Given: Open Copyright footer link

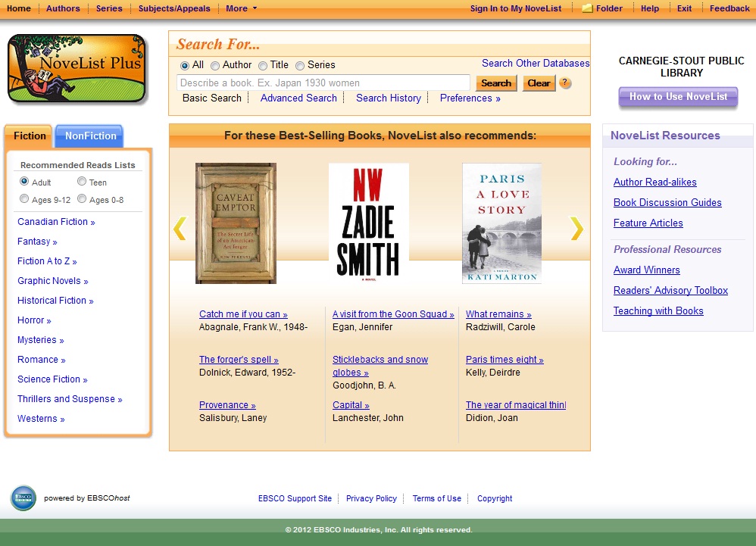Looking at the screenshot, I should pos(495,499).
